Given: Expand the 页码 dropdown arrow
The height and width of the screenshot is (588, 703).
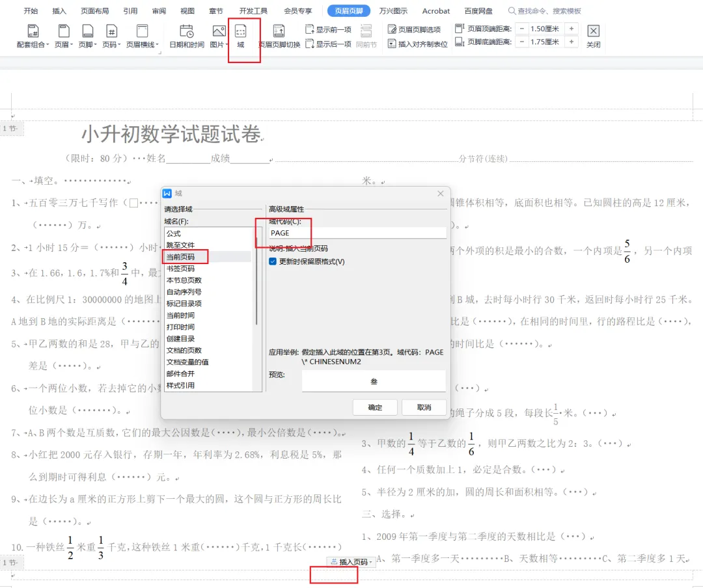Looking at the screenshot, I should (119, 45).
